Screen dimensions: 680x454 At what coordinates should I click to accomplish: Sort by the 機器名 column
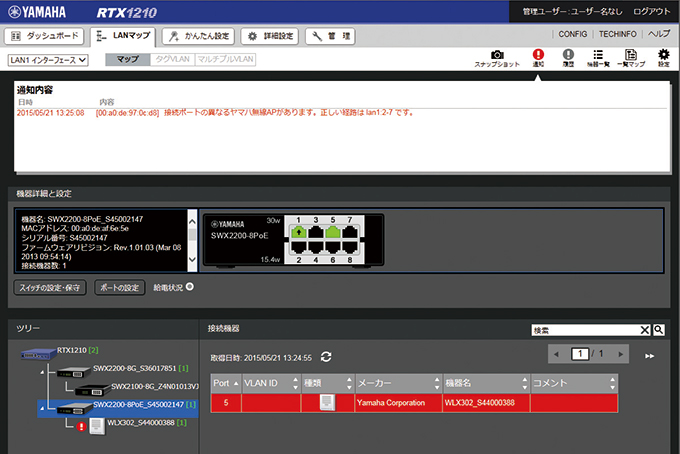pyautogui.click(x=486, y=383)
